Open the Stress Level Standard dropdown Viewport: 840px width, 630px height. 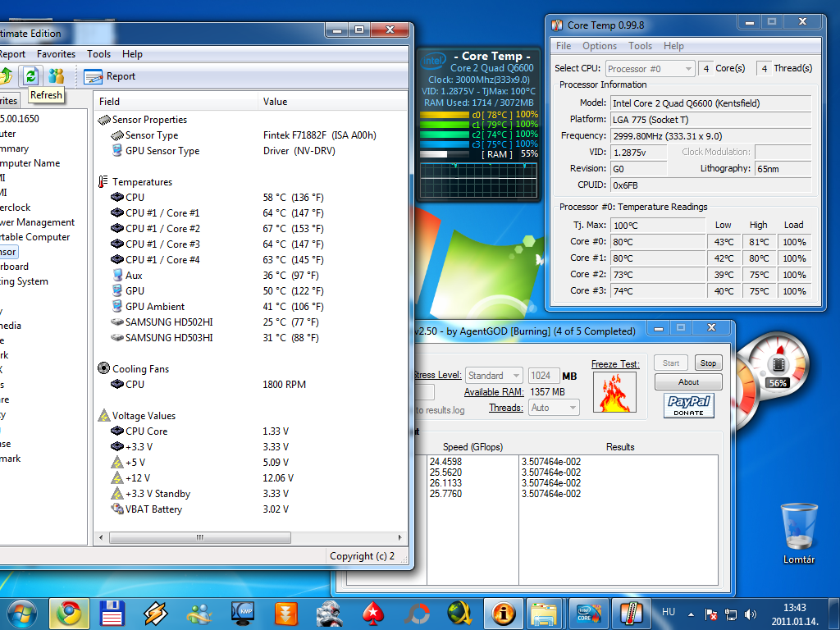point(493,376)
